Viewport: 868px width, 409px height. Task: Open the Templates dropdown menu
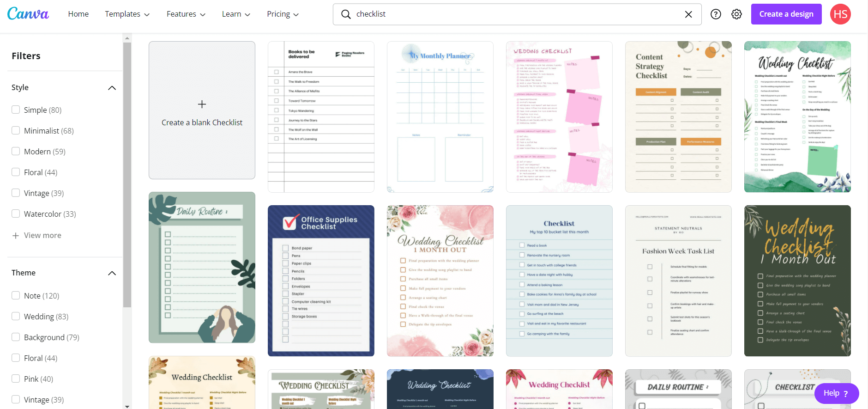[x=127, y=14]
